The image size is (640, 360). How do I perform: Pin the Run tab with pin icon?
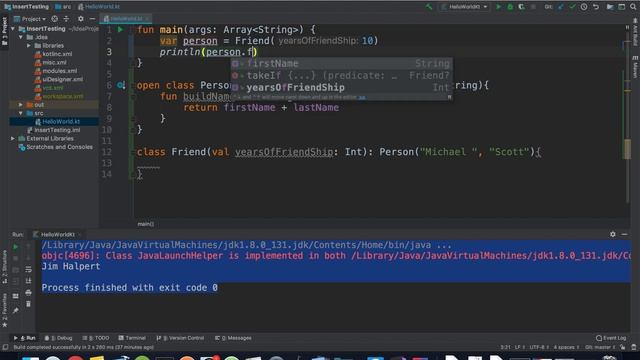[x=16, y=311]
